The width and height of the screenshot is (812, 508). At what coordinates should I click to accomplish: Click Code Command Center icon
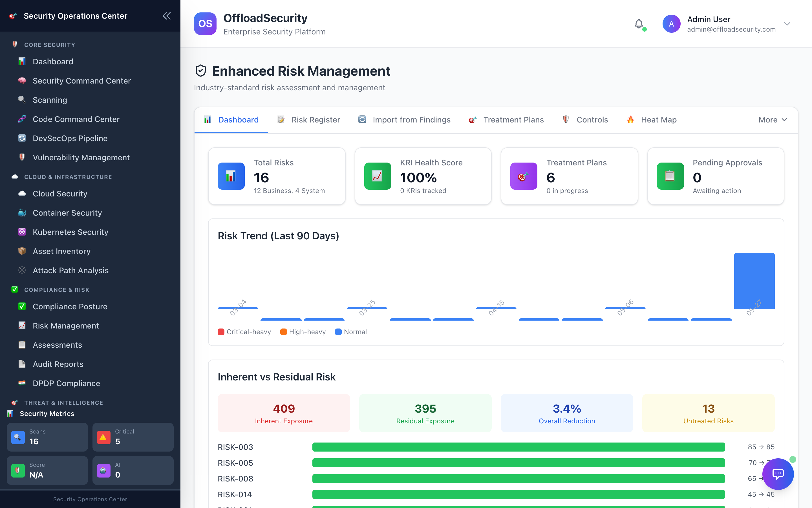point(22,119)
